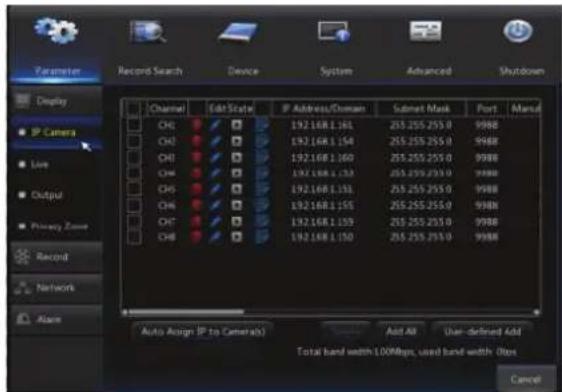Click the blue network icon in CH7 row

[x=262, y=221]
